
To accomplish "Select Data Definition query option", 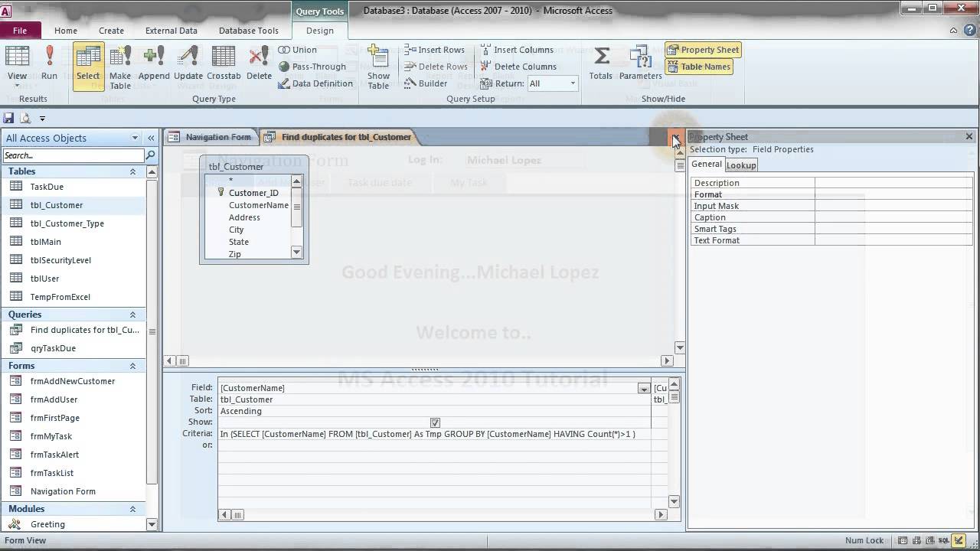I will [x=315, y=83].
